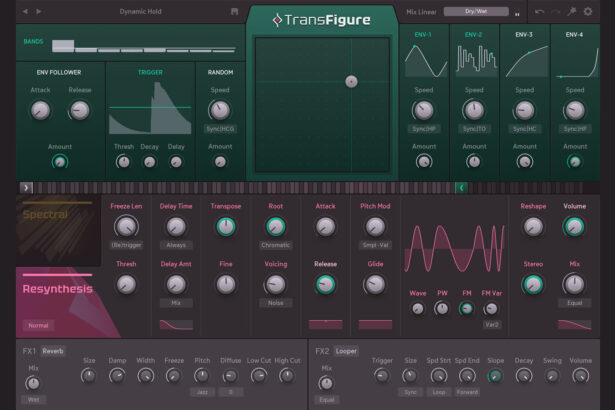Click the pin icon in the top bar
This screenshot has height=410, width=615.
(x=572, y=11)
